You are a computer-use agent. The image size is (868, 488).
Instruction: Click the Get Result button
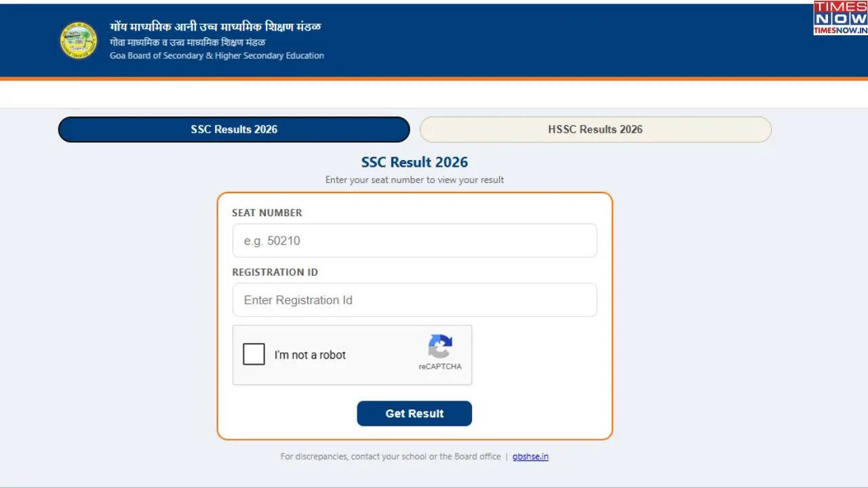414,413
